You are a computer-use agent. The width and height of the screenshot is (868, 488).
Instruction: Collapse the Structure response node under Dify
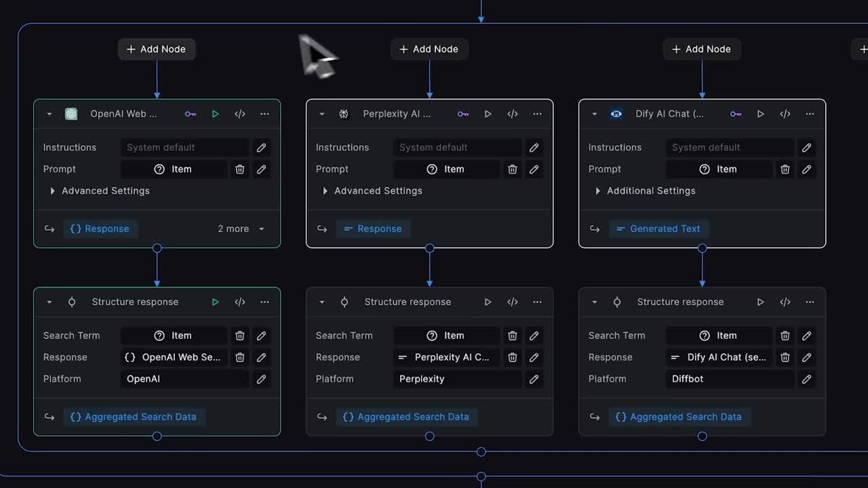595,302
